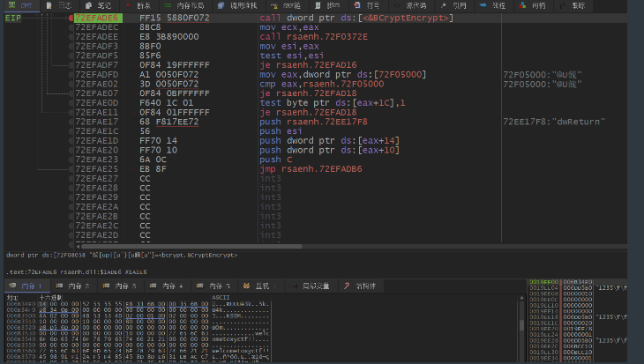Open the 断点 (Breakpoints) tab
This screenshot has width=644, height=364.
(143, 5)
